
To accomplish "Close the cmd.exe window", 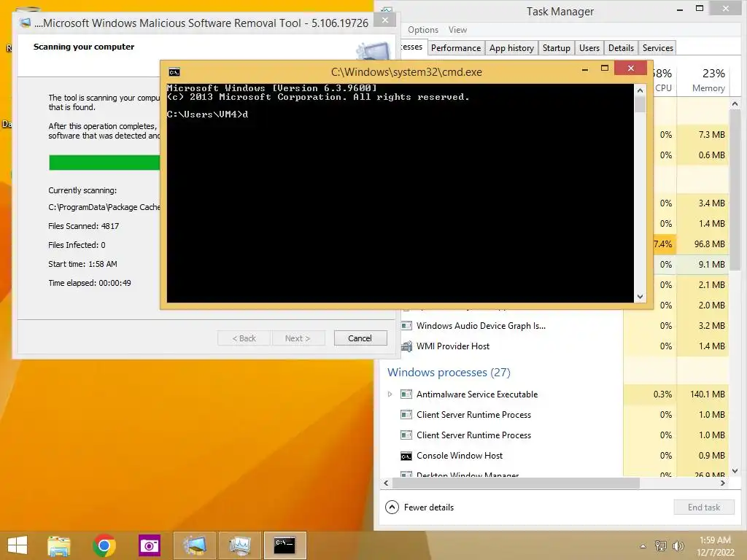I will 631,68.
